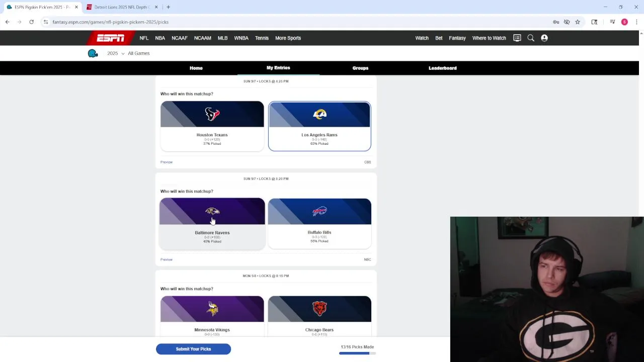Pick the Buffalo Bills
This screenshot has height=362, width=644.
[319, 223]
